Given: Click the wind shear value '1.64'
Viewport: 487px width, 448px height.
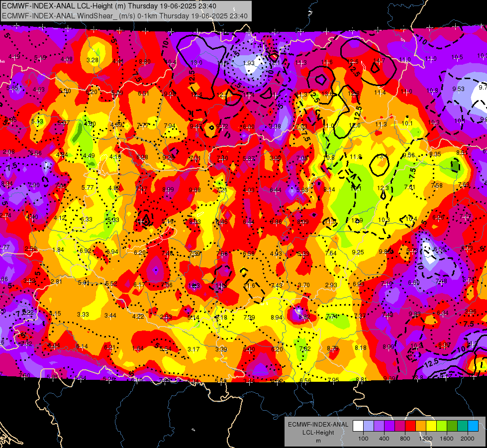Looking at the screenshot, I should point(138,348).
